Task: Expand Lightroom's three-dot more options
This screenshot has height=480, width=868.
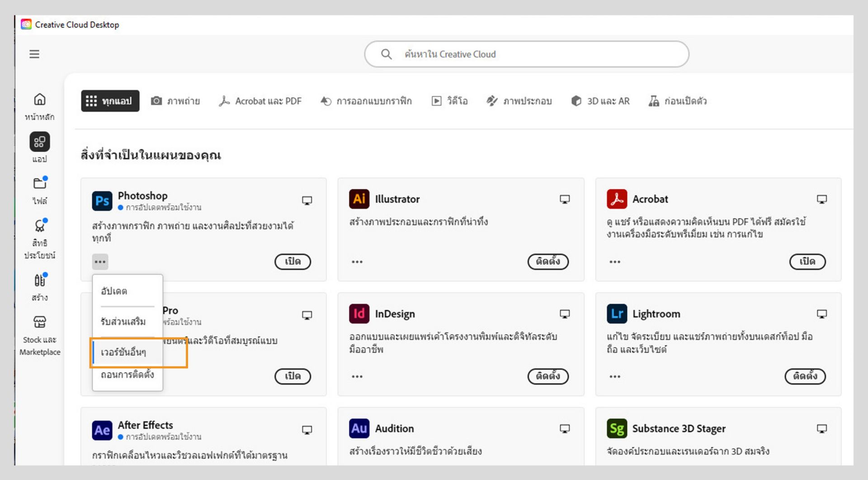Action: point(615,376)
